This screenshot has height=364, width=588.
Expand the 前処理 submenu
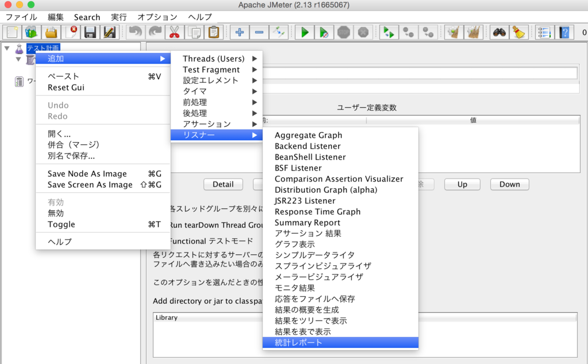216,102
